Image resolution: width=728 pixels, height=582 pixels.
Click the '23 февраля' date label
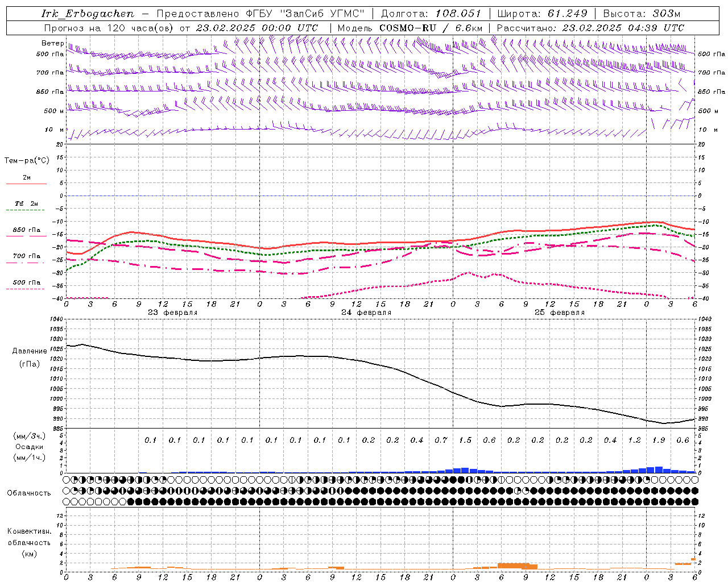pos(173,313)
